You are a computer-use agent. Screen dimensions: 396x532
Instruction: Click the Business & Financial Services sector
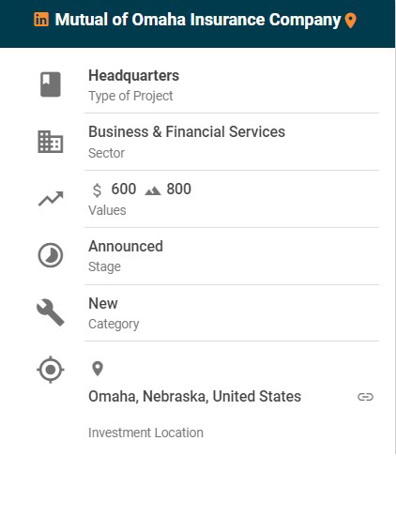(x=187, y=131)
